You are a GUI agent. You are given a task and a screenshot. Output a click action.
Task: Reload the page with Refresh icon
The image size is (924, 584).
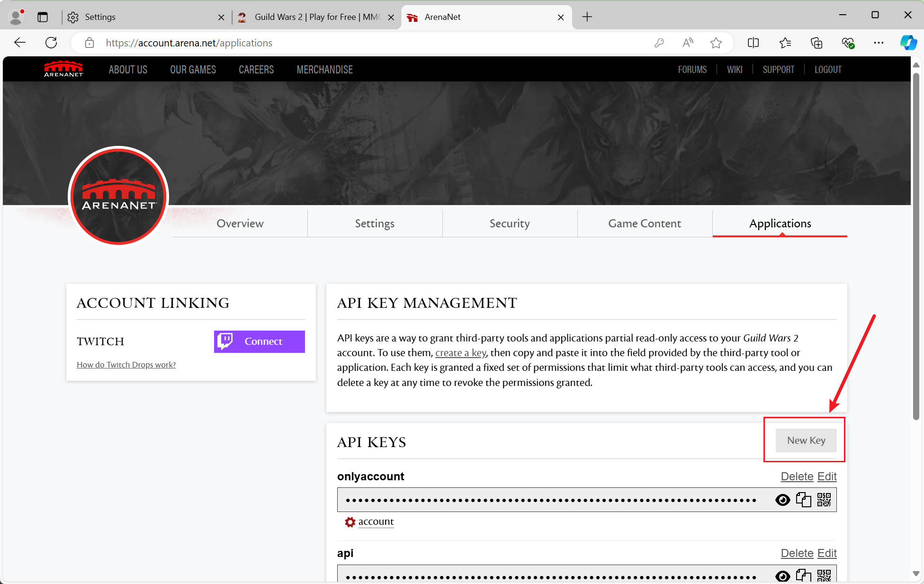pos(51,43)
